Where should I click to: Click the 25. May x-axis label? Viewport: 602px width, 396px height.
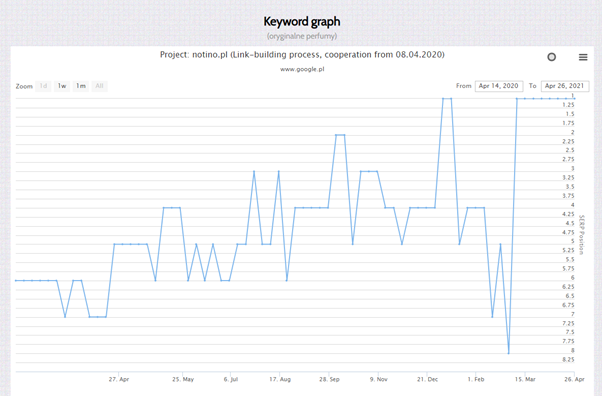183,379
